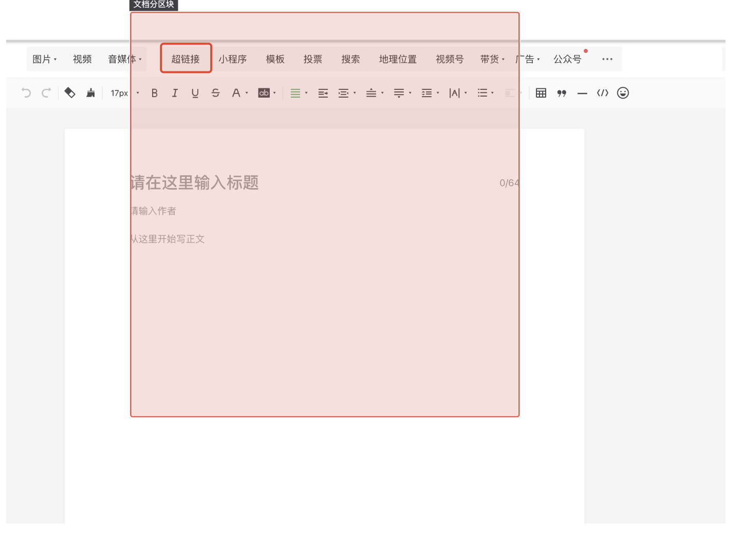Open the 带货 dropdown menu

(492, 59)
